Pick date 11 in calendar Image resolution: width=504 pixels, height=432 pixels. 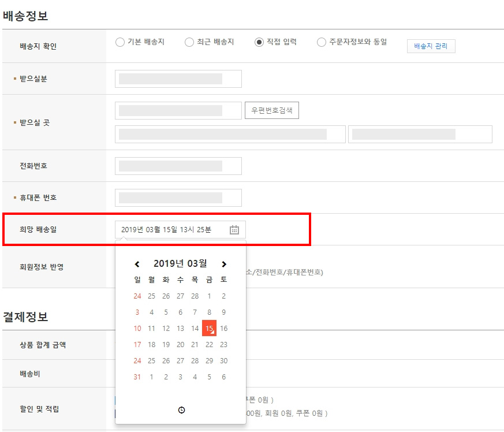click(151, 329)
